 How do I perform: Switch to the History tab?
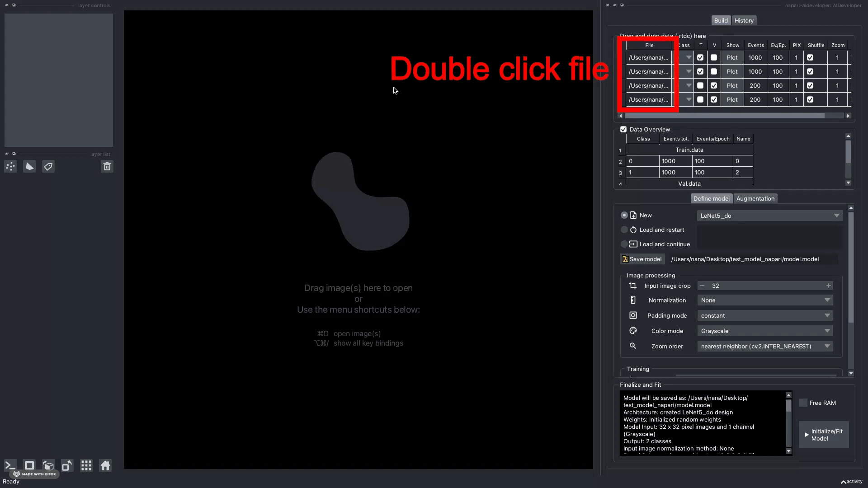coord(744,20)
